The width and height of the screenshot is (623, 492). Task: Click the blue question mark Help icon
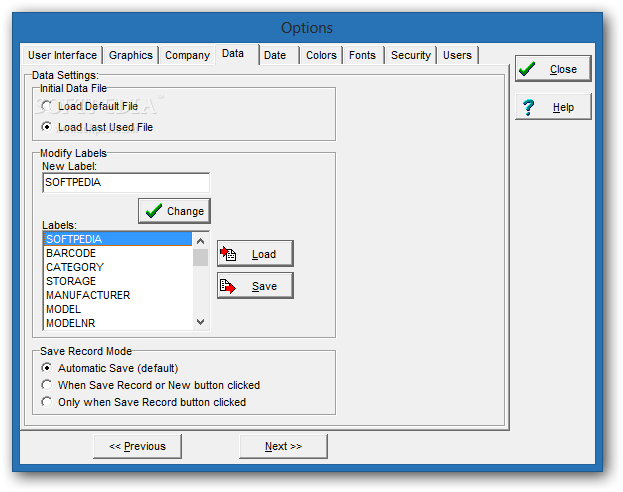(528, 107)
